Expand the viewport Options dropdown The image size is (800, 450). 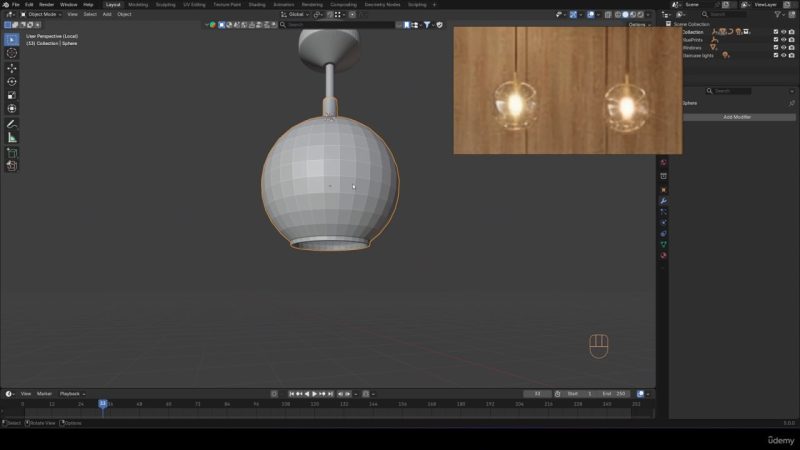point(639,24)
